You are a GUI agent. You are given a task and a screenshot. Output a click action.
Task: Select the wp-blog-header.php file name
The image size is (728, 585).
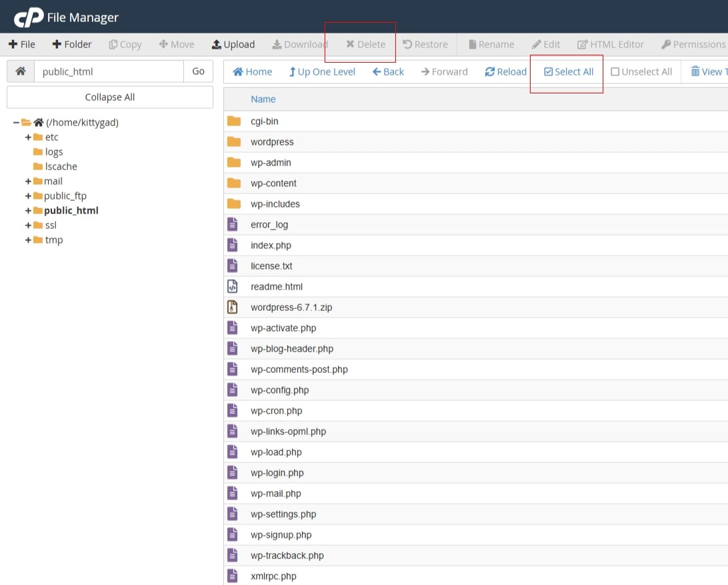tap(292, 348)
